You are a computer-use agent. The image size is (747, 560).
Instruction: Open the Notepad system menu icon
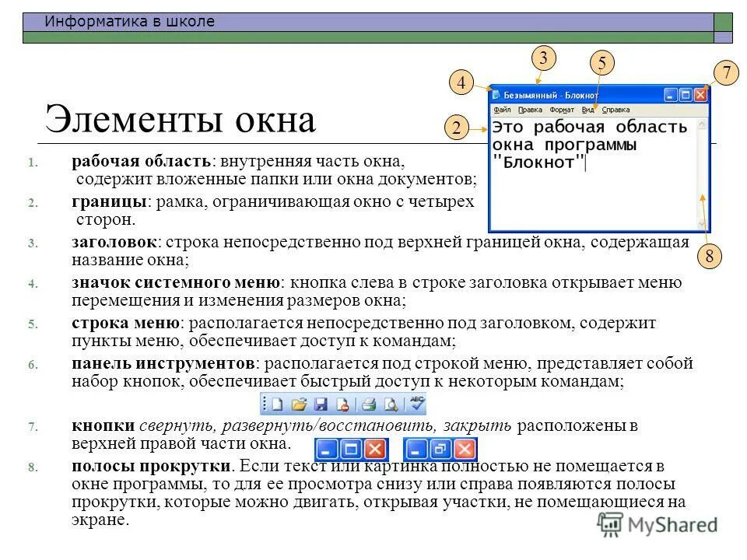496,95
